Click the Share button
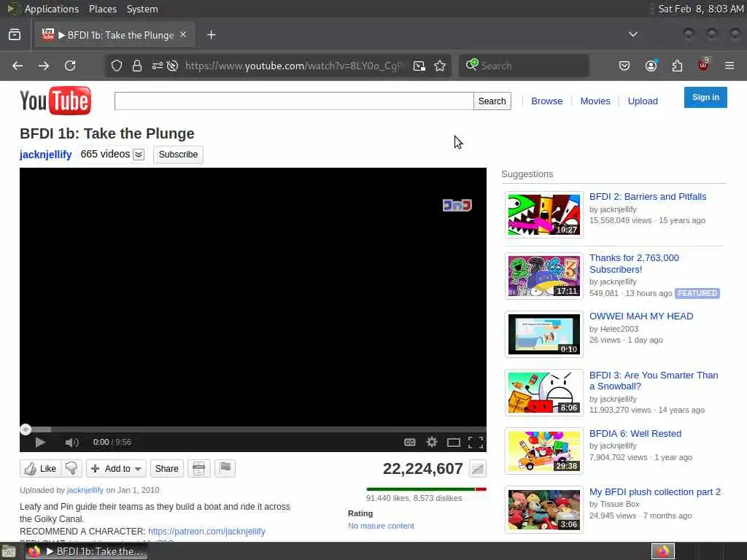This screenshot has width=747, height=560. [167, 469]
